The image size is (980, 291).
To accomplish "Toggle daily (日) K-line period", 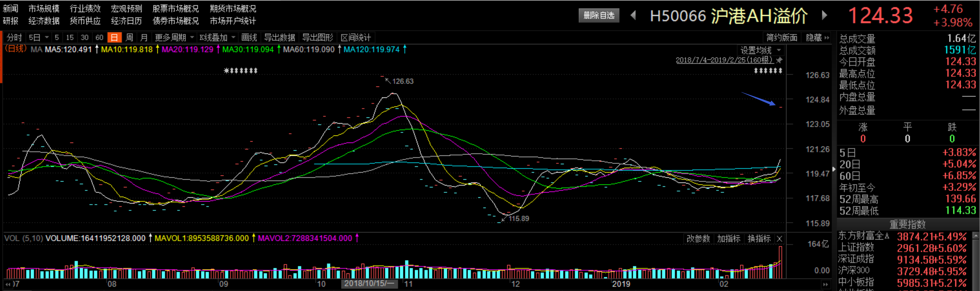I will [114, 38].
